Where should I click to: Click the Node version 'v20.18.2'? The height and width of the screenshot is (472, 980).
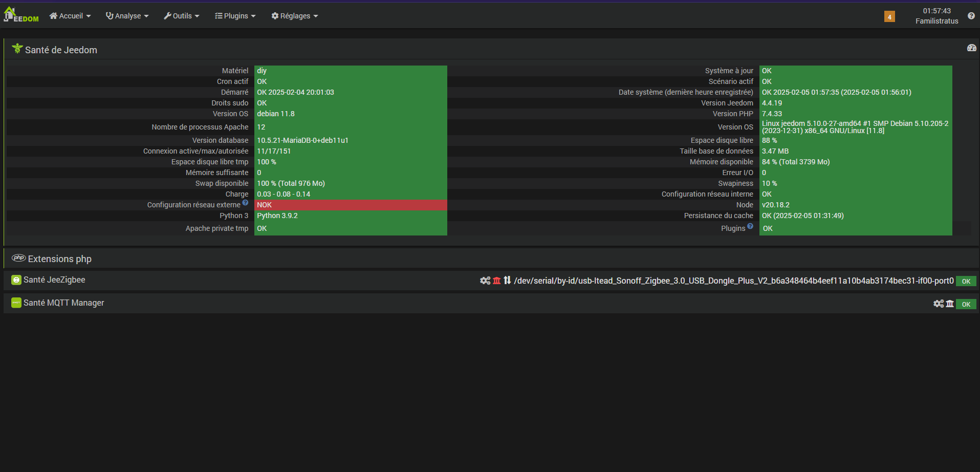776,205
